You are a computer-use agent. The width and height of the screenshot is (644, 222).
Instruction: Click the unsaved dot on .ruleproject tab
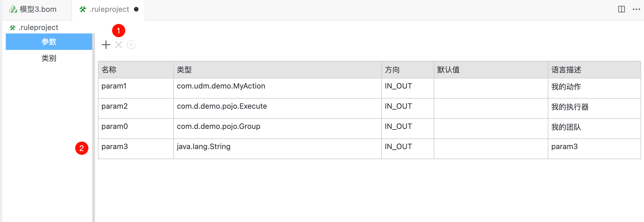[x=136, y=9]
